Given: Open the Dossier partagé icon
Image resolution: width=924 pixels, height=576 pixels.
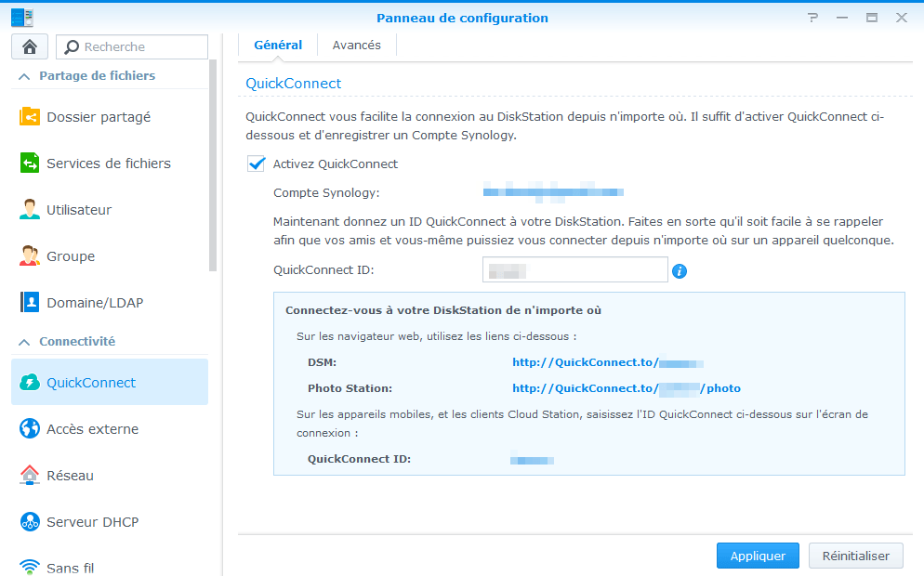Looking at the screenshot, I should click(30, 117).
